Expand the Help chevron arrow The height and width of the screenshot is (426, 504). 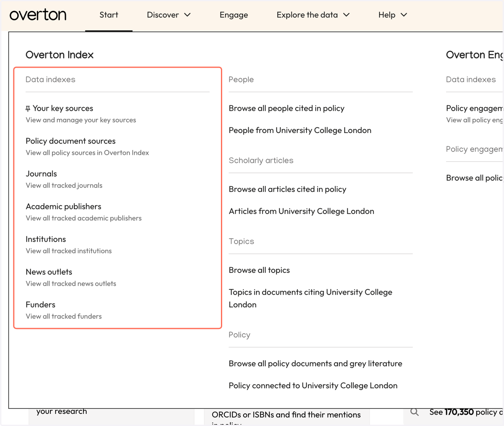[404, 15]
